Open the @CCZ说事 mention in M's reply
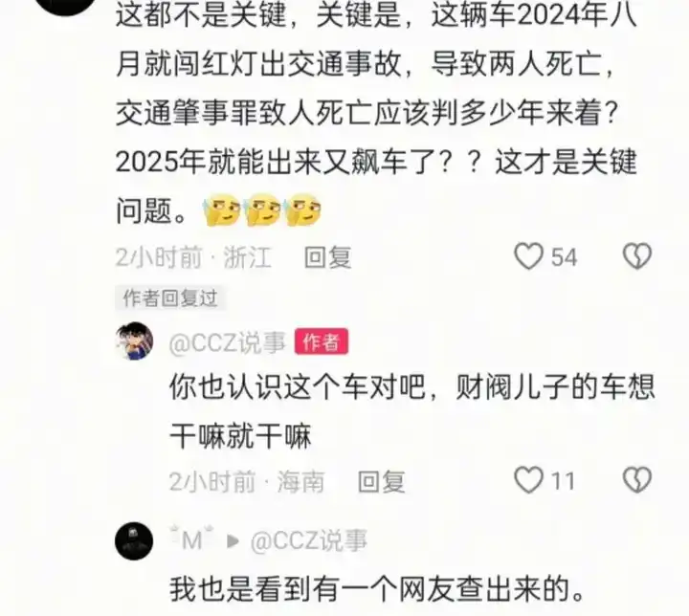The width and height of the screenshot is (689, 616). pos(308,540)
